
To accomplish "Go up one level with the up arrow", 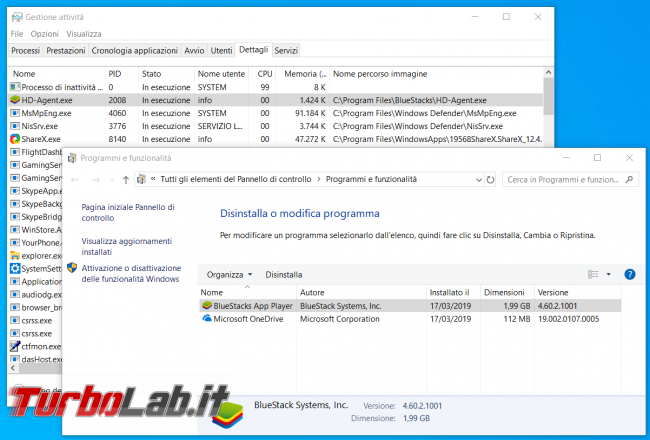I will pyautogui.click(x=126, y=180).
